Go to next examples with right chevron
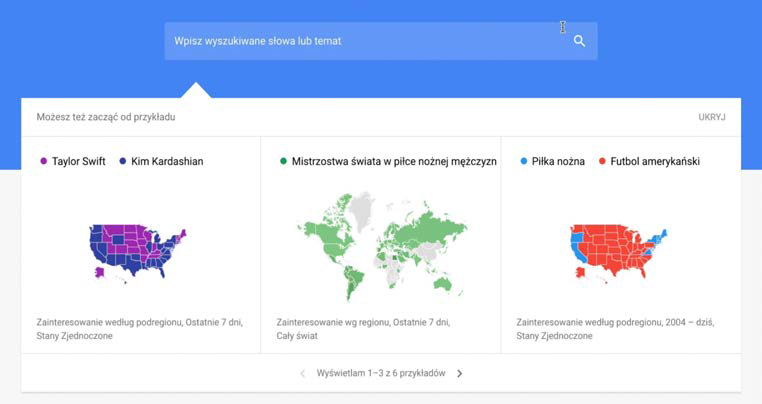Screen dimensions: 762x404 (460, 373)
